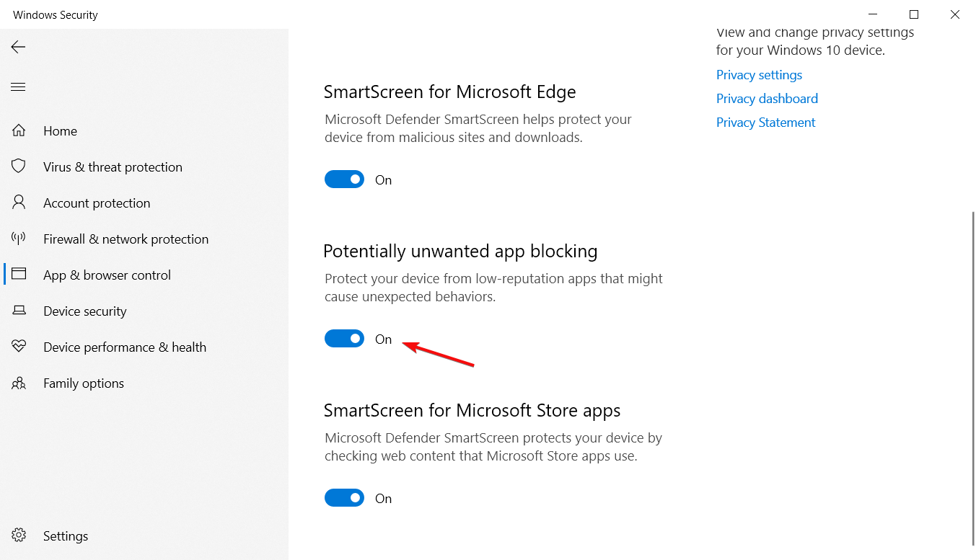
Task: Close the Windows Security window
Action: [x=955, y=14]
